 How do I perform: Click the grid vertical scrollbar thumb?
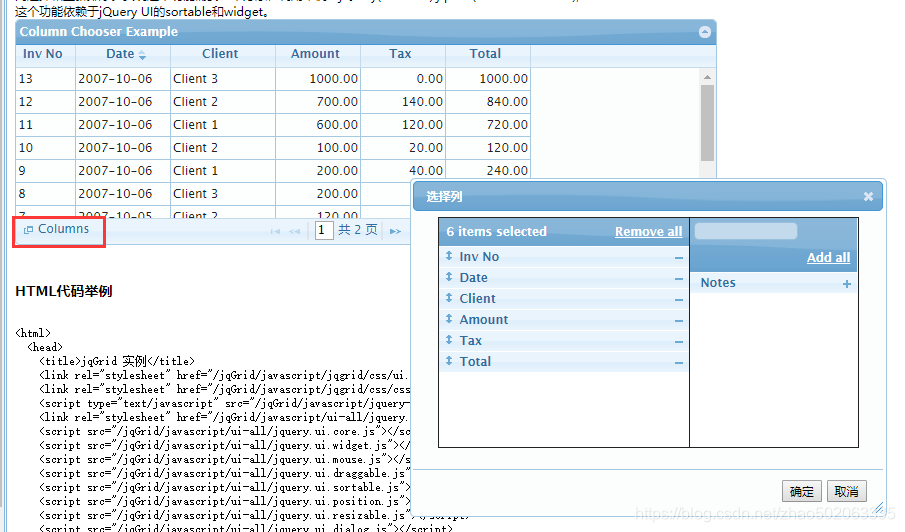point(707,123)
